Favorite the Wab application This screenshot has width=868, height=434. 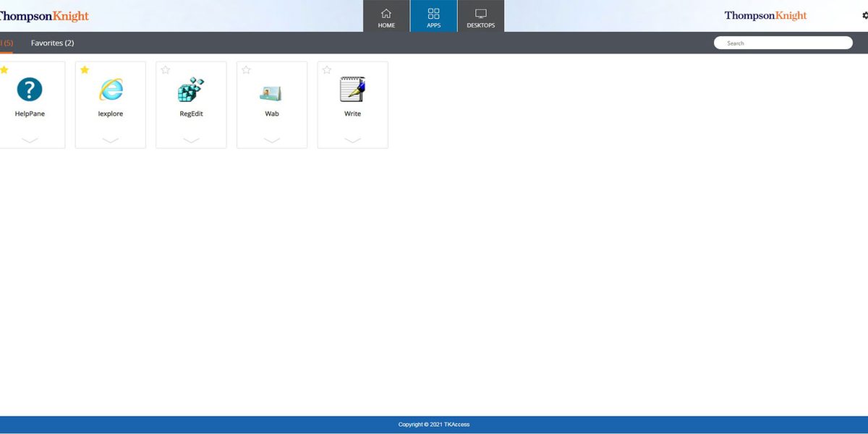246,69
